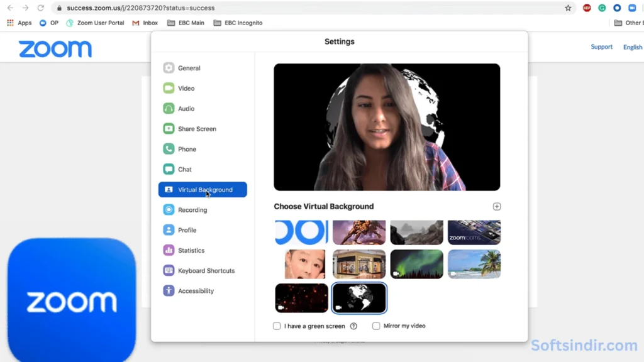Choose the tropical beach palm background
This screenshot has width=644, height=362.
[x=474, y=264]
